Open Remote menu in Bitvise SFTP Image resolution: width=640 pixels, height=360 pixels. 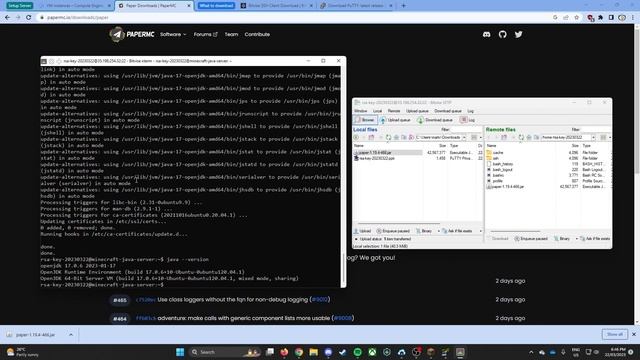394,111
